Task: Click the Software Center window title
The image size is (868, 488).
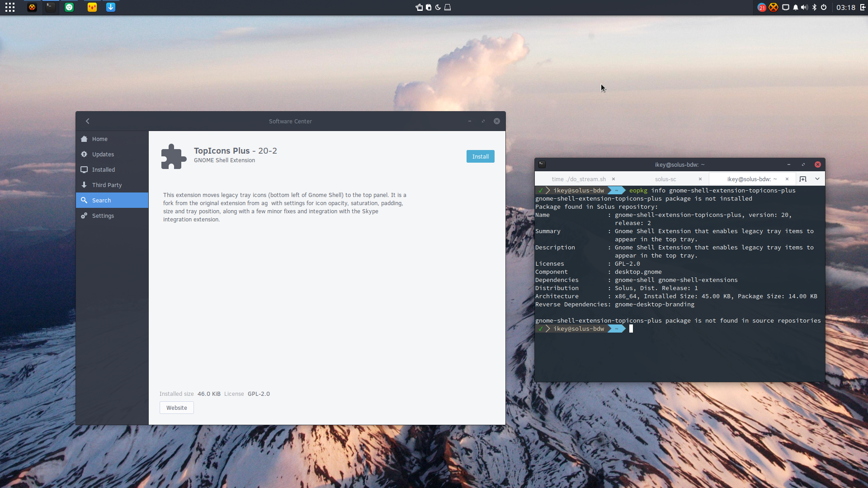Action: 290,121
